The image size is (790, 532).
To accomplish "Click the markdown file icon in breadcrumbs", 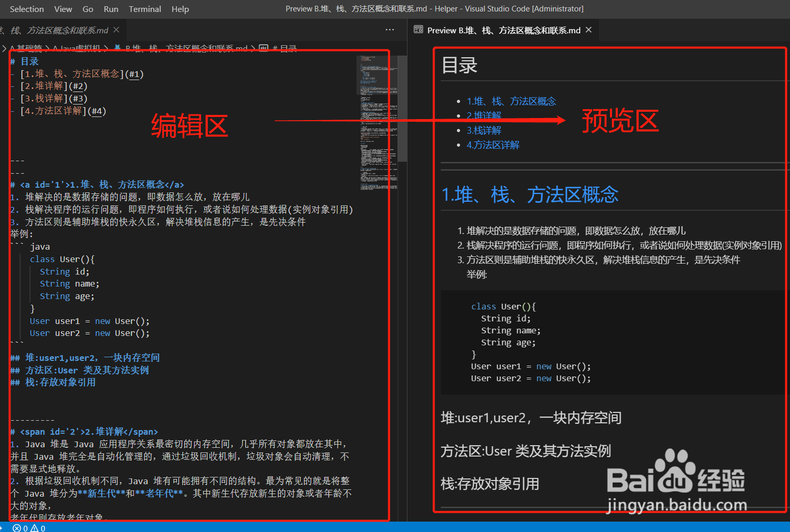I will 118,48.
